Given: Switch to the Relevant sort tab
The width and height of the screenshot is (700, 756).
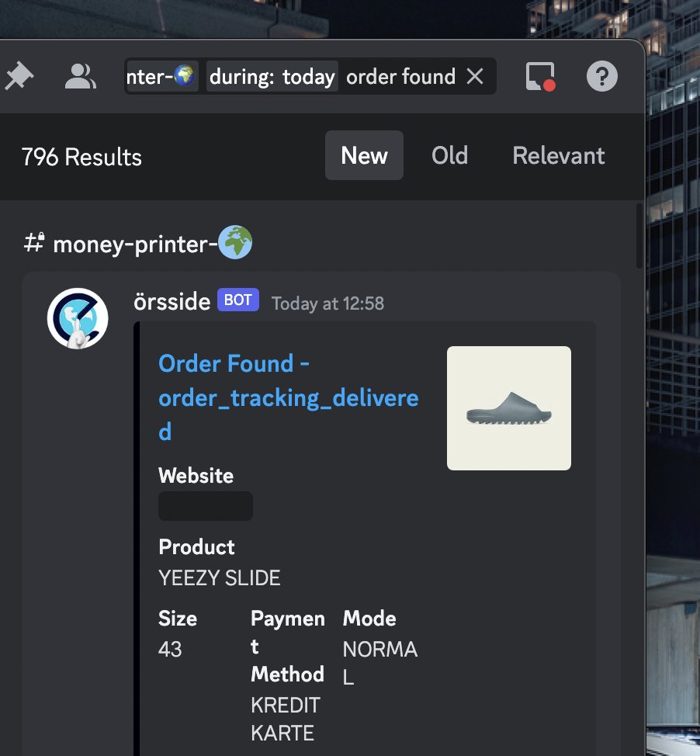Looking at the screenshot, I should coord(558,155).
